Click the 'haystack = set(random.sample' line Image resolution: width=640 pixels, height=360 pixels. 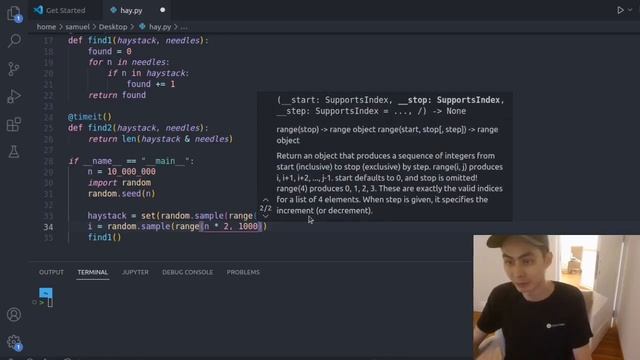point(172,216)
